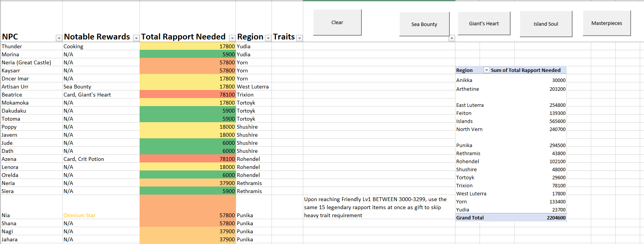Select the Grand Total row label

pos(470,218)
